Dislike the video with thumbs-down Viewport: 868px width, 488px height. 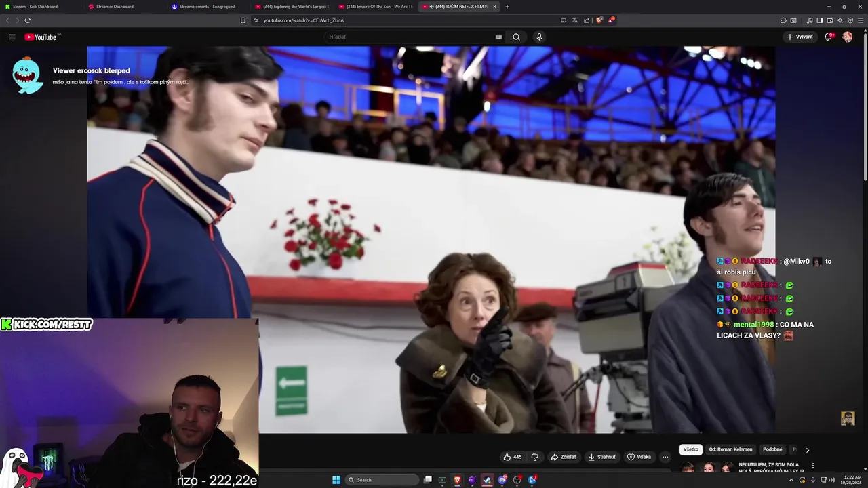[534, 457]
